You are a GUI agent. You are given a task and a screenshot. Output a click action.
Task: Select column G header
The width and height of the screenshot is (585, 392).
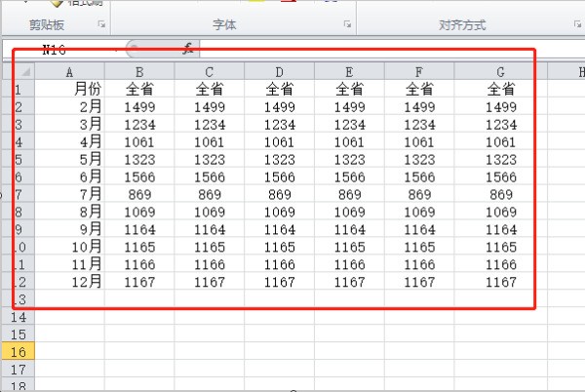pos(500,71)
